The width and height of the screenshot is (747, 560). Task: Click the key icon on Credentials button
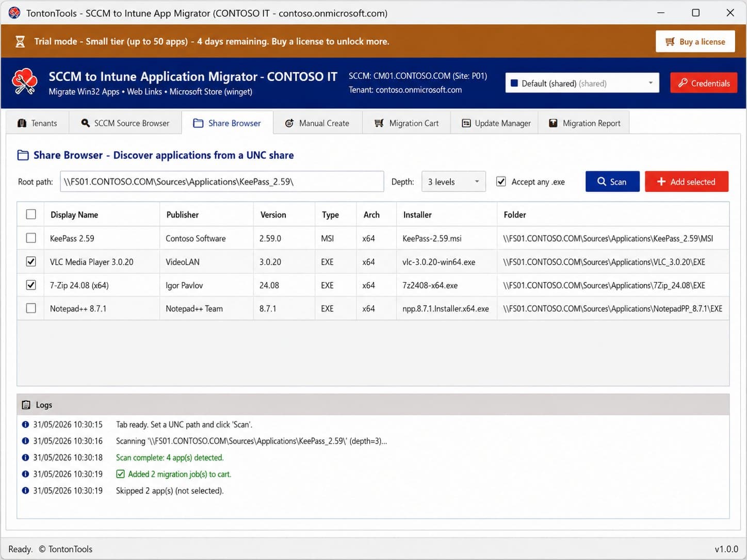pos(683,83)
